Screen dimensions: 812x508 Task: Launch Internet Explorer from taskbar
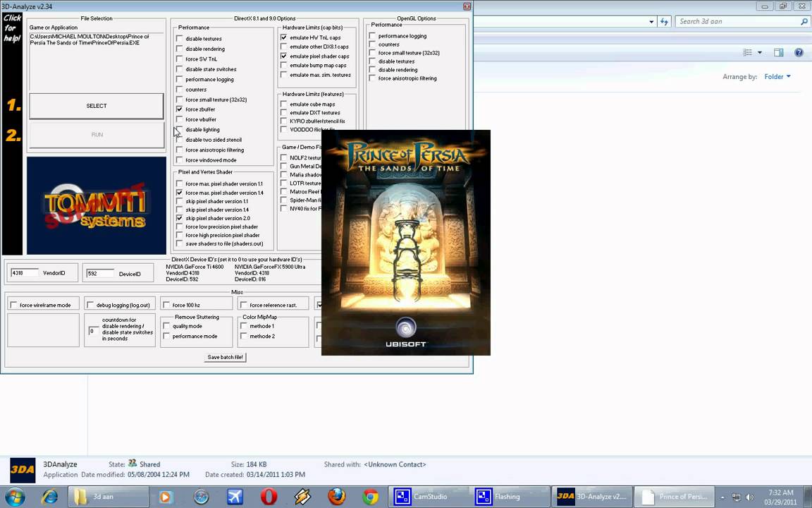coord(50,497)
